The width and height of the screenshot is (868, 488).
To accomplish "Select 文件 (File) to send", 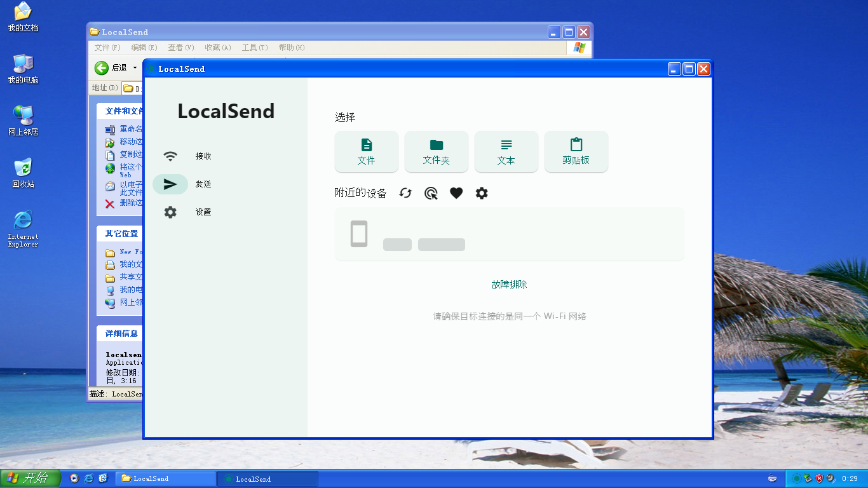I will tap(367, 152).
